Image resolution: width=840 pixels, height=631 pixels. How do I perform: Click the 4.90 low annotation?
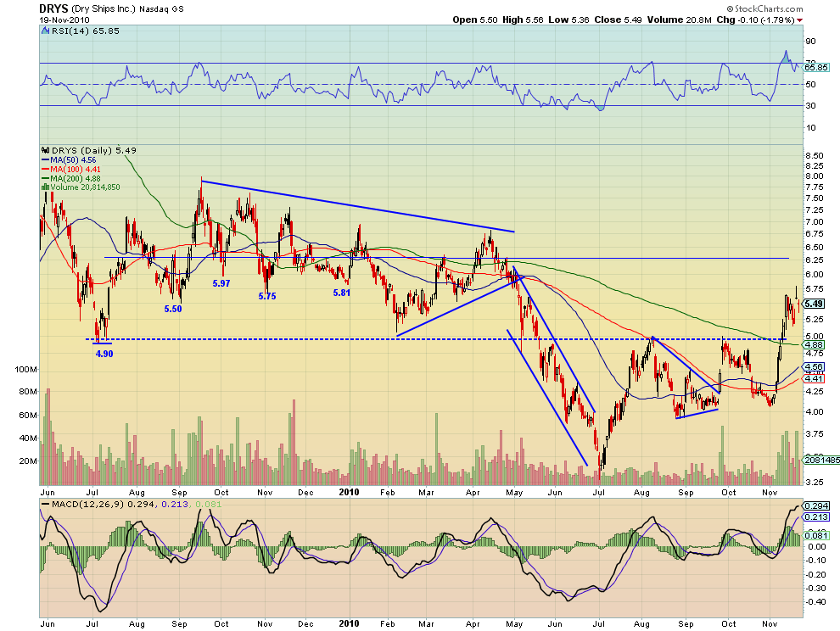pos(104,354)
